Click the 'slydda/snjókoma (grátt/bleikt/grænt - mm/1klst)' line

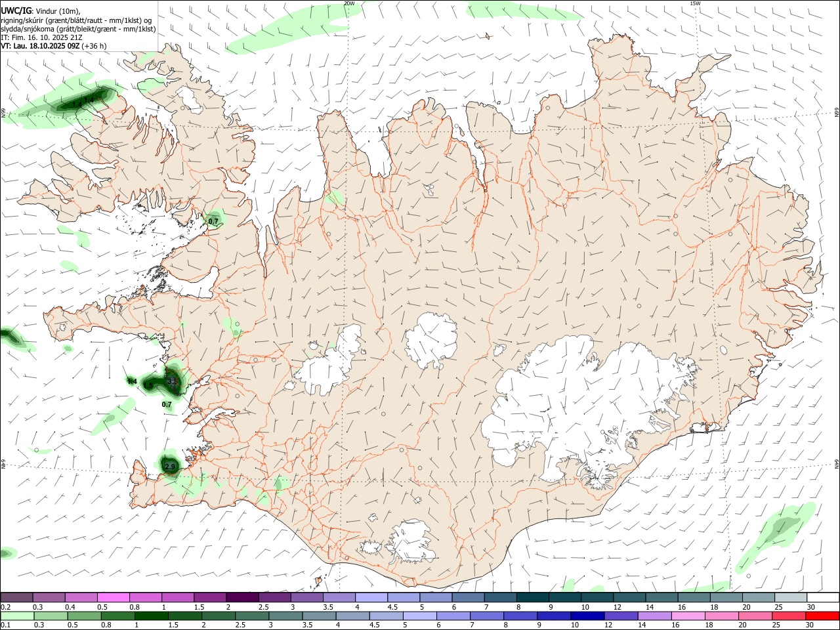(78, 29)
